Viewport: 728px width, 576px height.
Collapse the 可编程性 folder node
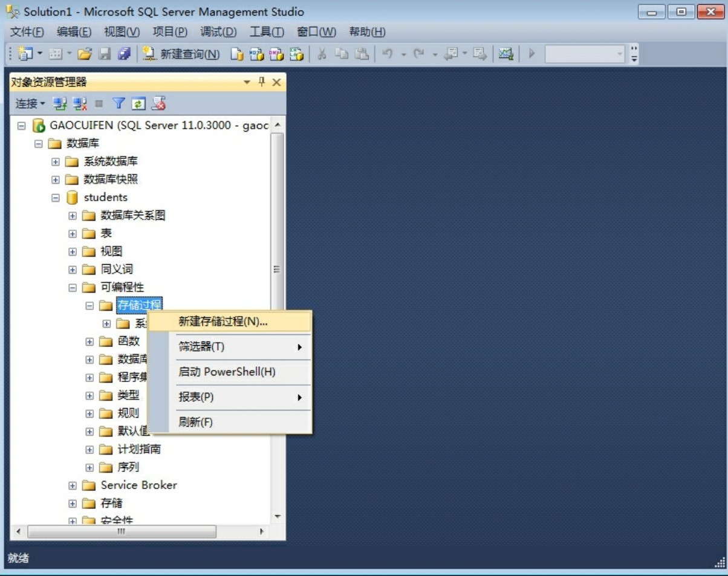pos(73,288)
